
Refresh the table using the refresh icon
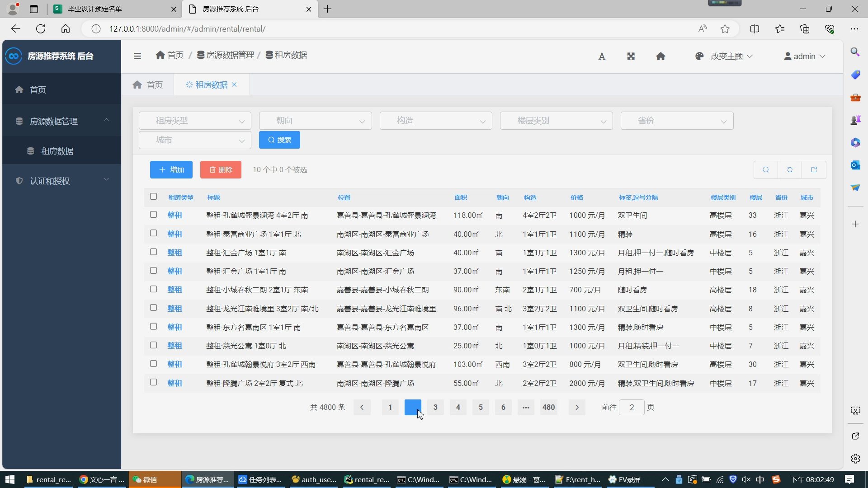(x=790, y=169)
